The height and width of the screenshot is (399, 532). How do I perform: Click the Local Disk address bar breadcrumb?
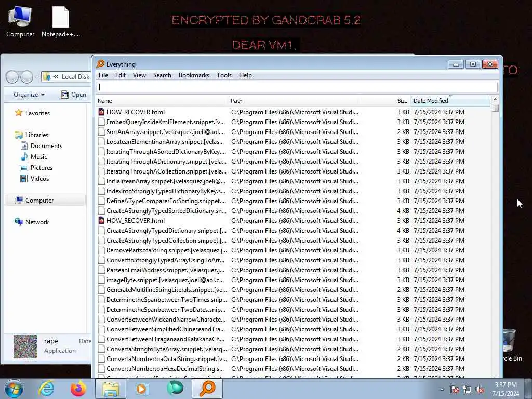(76, 77)
